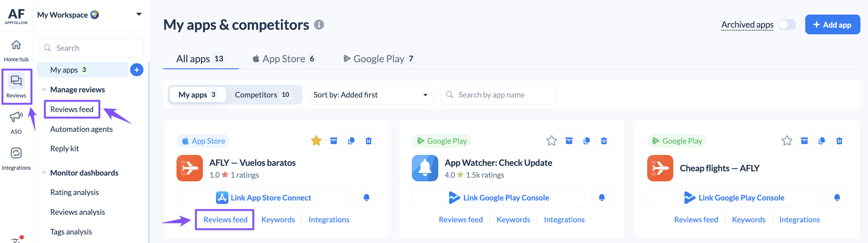Click the Search by app name field
The height and width of the screenshot is (243, 868).
pos(498,95)
